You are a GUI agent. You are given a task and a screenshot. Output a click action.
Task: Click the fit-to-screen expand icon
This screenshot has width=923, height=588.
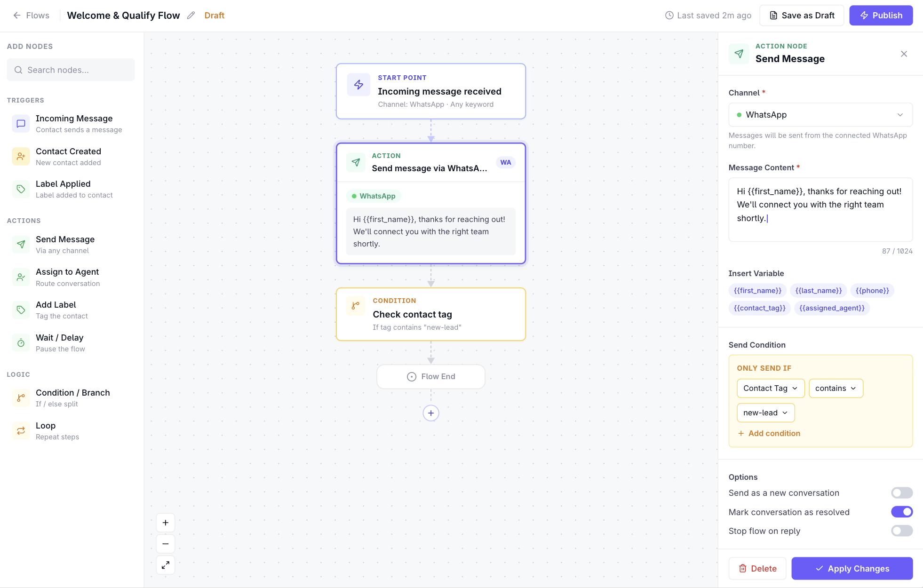click(x=166, y=565)
